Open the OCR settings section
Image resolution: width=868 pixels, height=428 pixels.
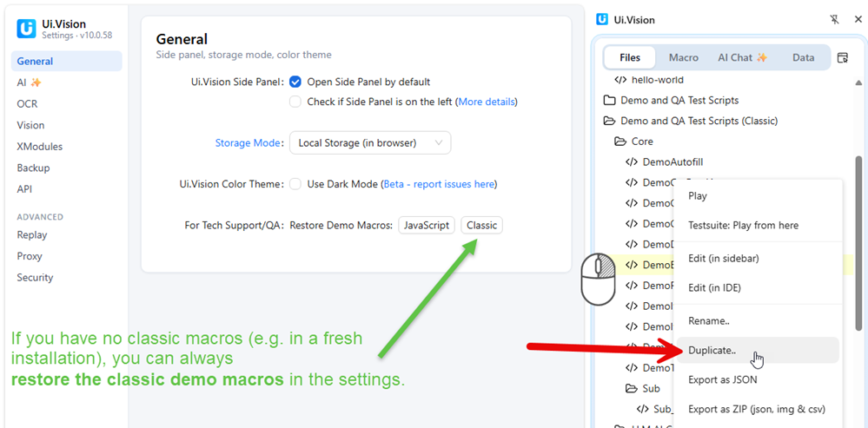click(x=27, y=104)
